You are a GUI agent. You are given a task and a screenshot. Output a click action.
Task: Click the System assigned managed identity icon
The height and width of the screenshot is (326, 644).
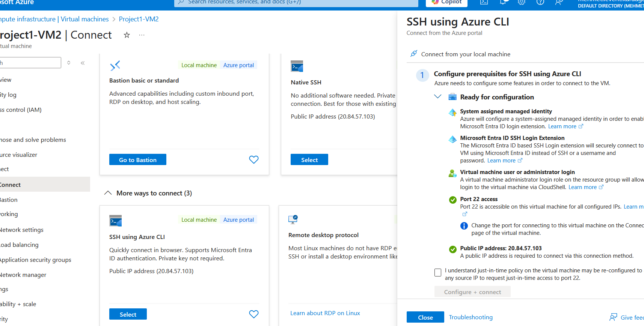[x=452, y=112]
